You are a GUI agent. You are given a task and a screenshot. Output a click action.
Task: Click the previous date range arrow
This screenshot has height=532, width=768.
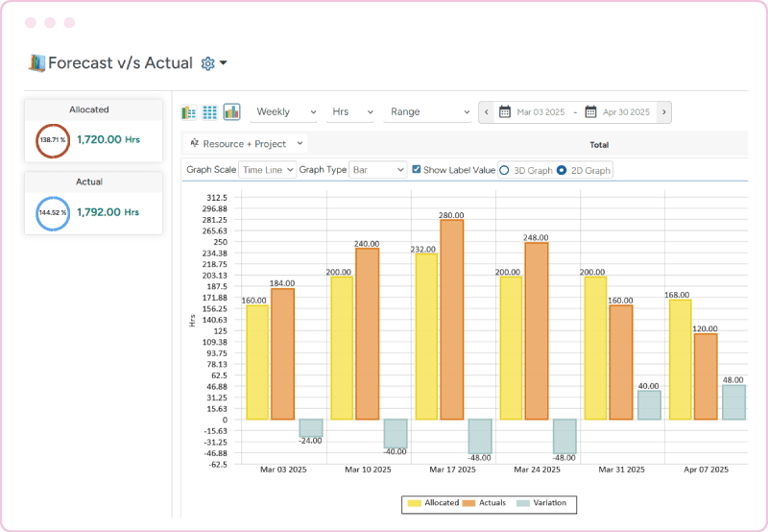[x=486, y=112]
